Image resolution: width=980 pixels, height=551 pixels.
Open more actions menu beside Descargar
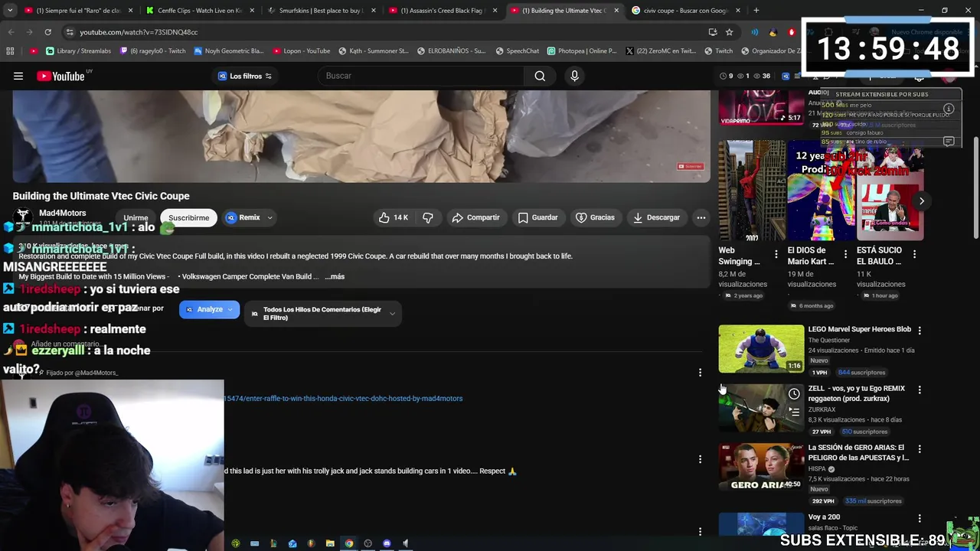pyautogui.click(x=701, y=217)
